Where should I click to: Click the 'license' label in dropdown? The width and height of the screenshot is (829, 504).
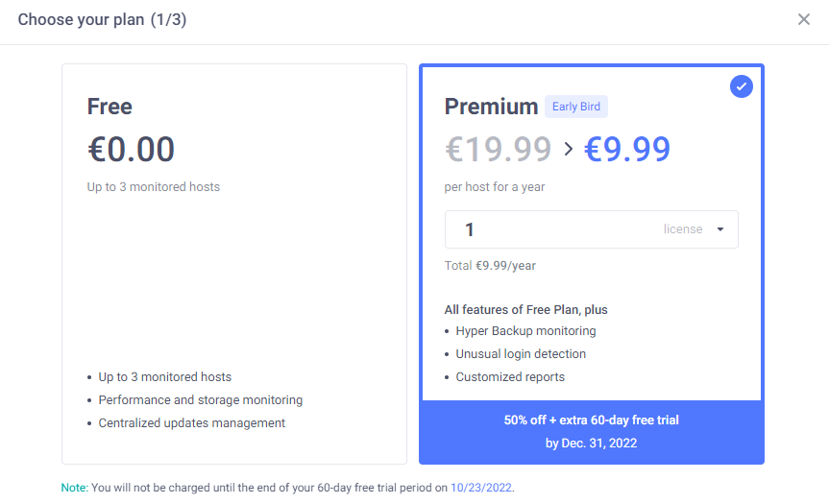[x=682, y=229]
